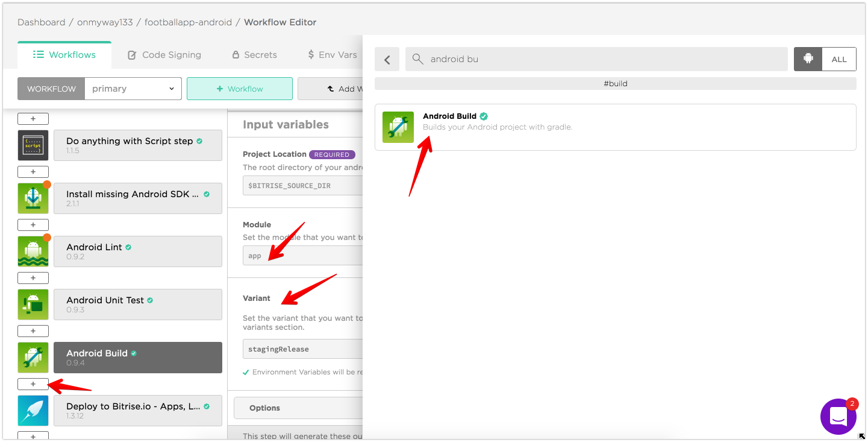Create a new workflow with + Workflow
868x442 pixels.
coord(240,89)
